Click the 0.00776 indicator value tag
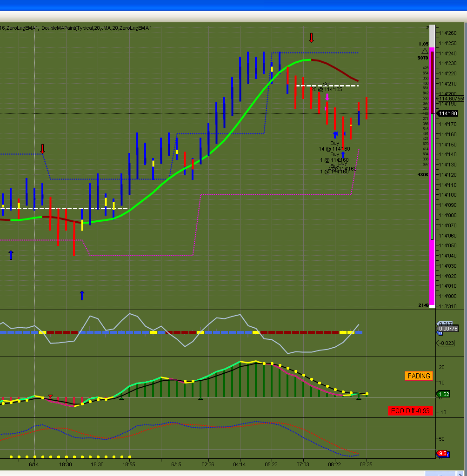This screenshot has height=476, width=467. (447, 329)
